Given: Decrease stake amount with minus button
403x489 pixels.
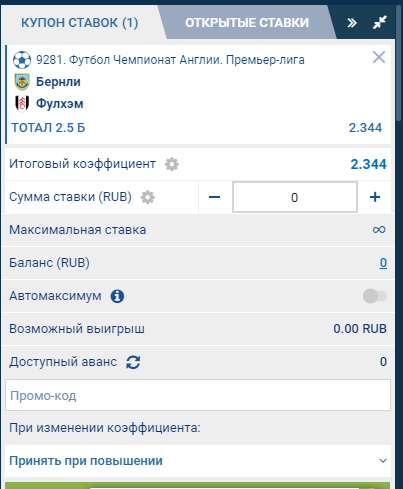Looking at the screenshot, I should click(x=214, y=197).
